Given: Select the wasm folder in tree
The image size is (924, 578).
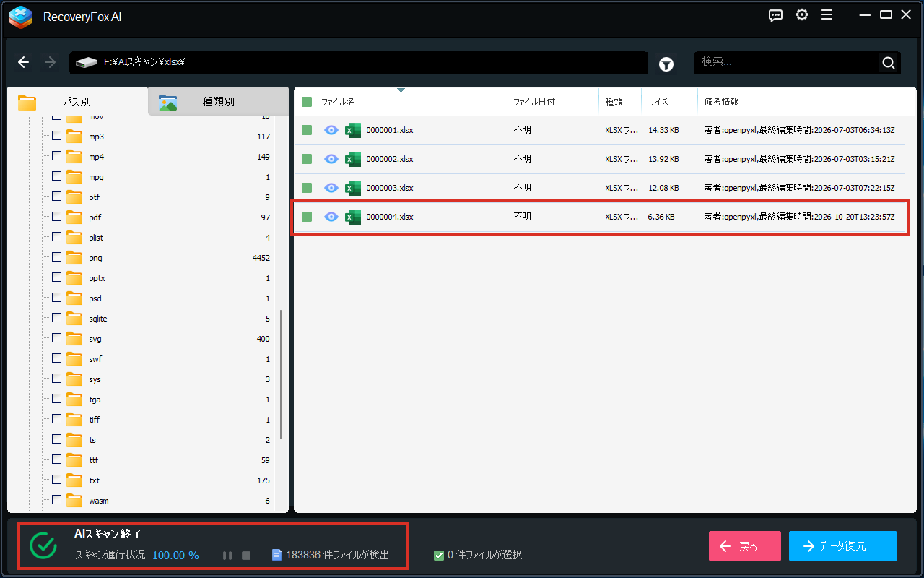Looking at the screenshot, I should pyautogui.click(x=99, y=501).
